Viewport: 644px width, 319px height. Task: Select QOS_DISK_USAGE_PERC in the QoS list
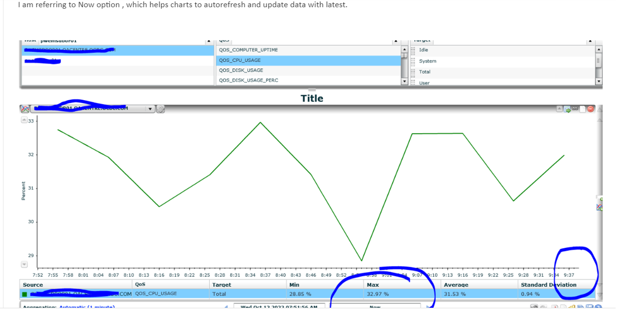pos(308,80)
